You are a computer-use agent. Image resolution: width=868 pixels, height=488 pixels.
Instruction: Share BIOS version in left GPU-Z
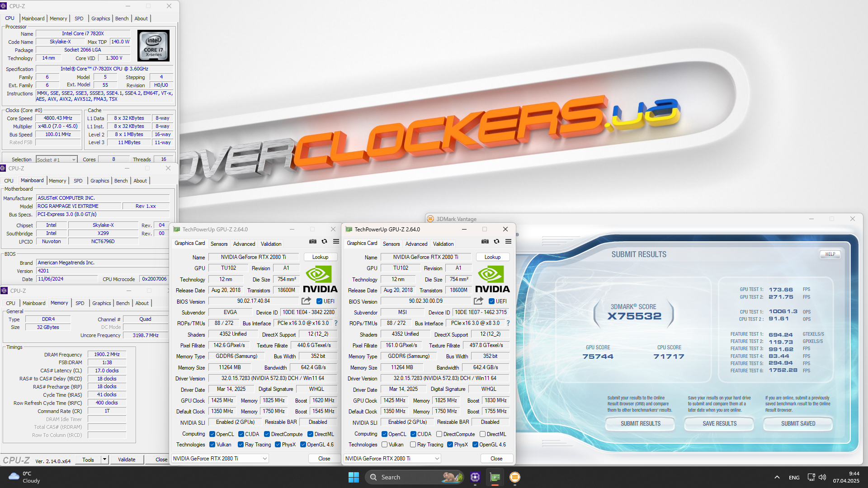pyautogui.click(x=306, y=301)
